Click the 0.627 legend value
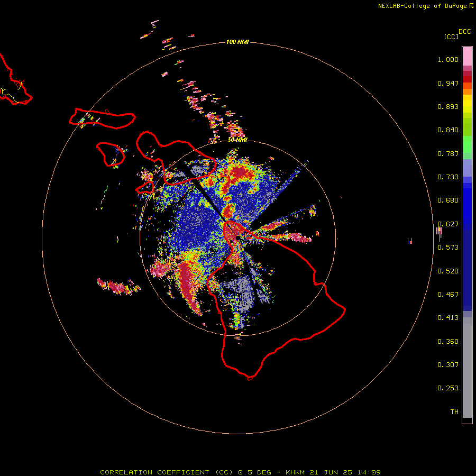Image resolution: width=476 pixels, height=476 pixels. tap(448, 224)
